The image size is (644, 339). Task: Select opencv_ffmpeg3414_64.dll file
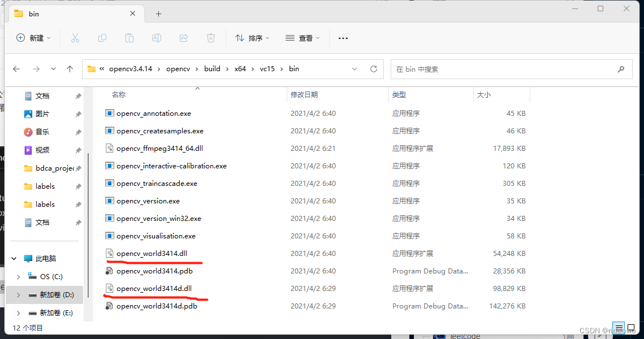159,149
